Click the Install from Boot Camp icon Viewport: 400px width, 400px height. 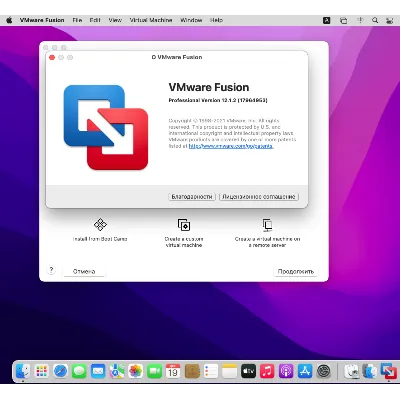coord(100,224)
